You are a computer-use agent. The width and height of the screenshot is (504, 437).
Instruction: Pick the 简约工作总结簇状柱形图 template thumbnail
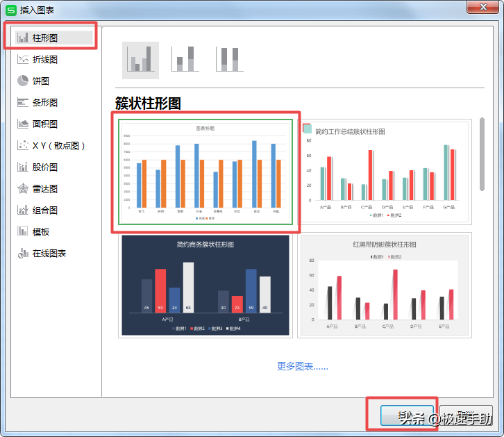coord(385,172)
